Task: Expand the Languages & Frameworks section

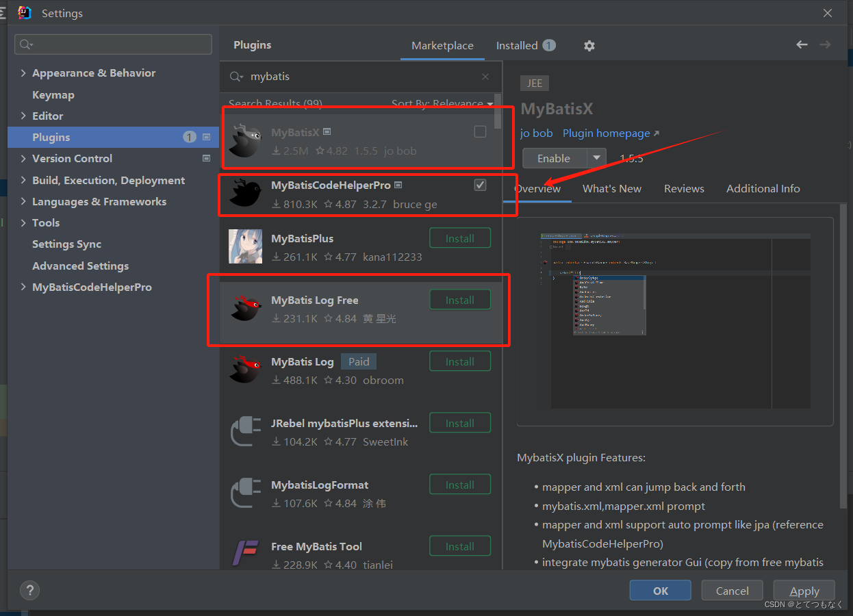Action: [23, 201]
